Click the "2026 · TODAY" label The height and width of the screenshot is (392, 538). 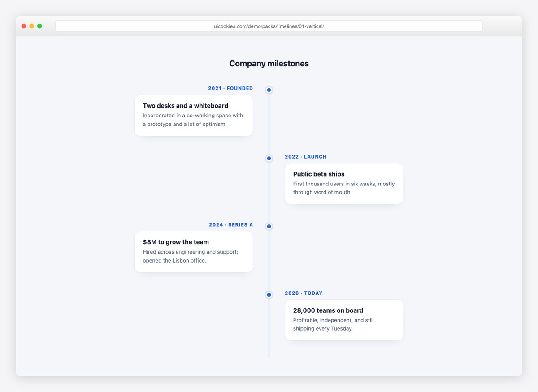point(304,293)
